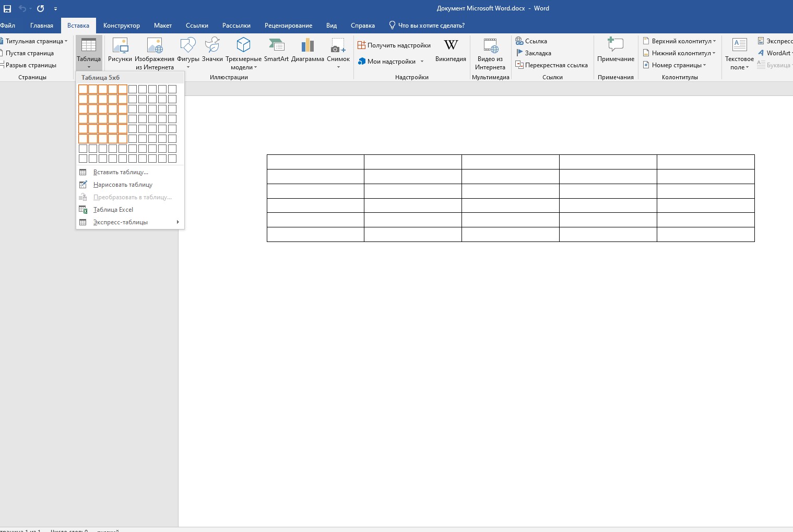Choose 'Нарисовать таблицу' menu item
This screenshot has width=793, height=532.
(x=131, y=185)
